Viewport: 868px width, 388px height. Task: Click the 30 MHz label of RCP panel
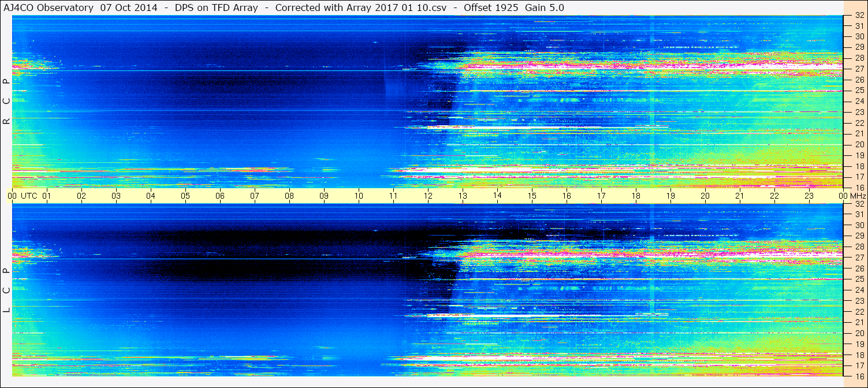tap(859, 36)
